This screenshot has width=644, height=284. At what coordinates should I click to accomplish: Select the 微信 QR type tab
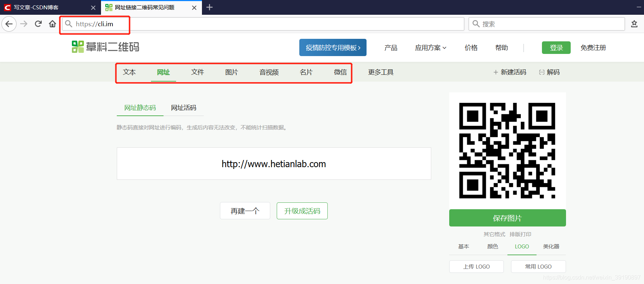tap(340, 72)
